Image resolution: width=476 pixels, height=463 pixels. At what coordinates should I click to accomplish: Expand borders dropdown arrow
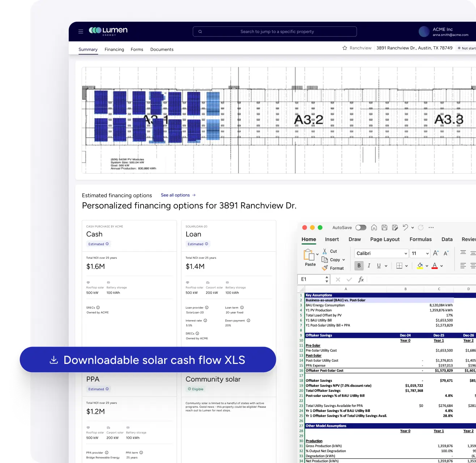click(x=407, y=266)
